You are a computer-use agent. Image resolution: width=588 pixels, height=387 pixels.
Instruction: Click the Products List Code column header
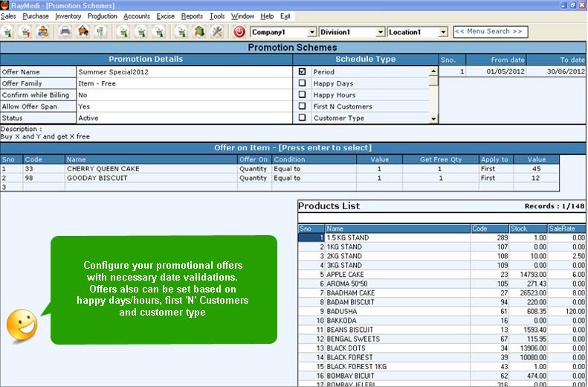[x=490, y=228]
